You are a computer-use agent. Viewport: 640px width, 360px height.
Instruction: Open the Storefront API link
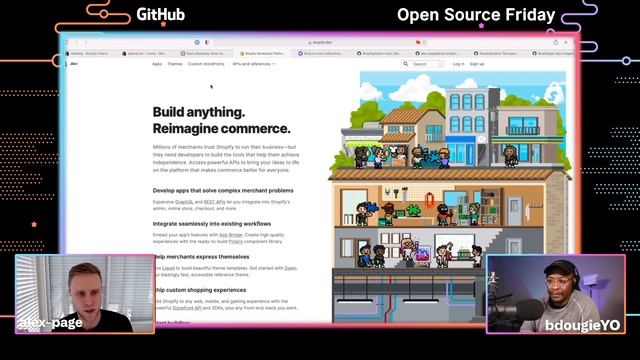tap(187, 308)
